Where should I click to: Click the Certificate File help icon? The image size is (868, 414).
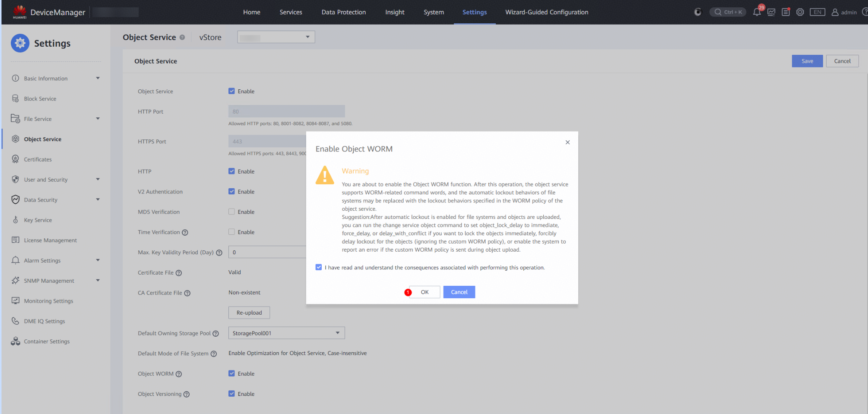pos(179,273)
